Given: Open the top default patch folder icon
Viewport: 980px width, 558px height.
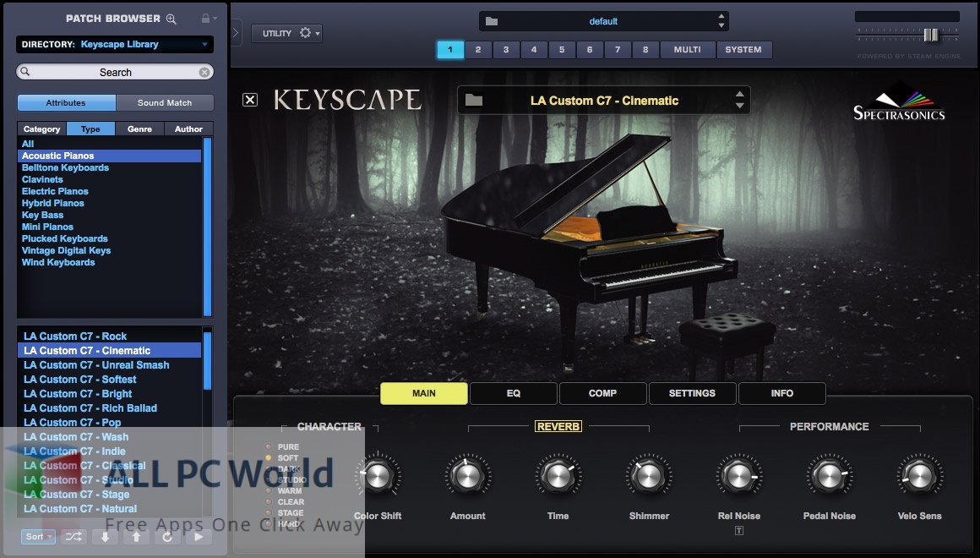Looking at the screenshot, I should (492, 21).
